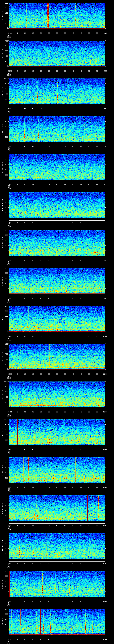The image size is (114, 644).
Task: Click the 14:00 end time label
Action: pyautogui.click(x=105, y=487)
